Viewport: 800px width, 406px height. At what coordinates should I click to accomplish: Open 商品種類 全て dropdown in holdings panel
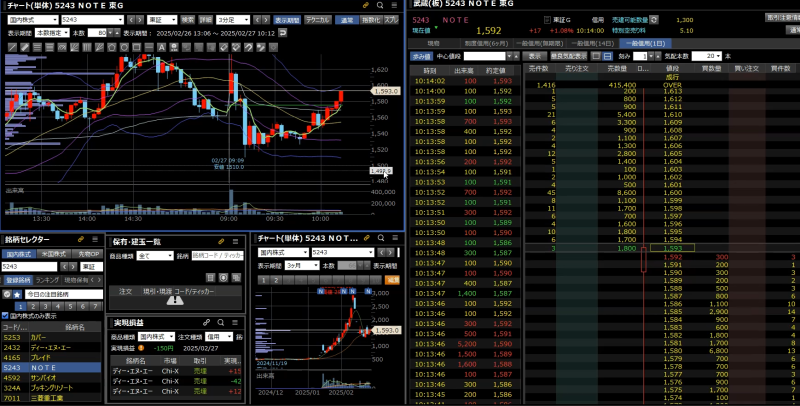[155, 256]
